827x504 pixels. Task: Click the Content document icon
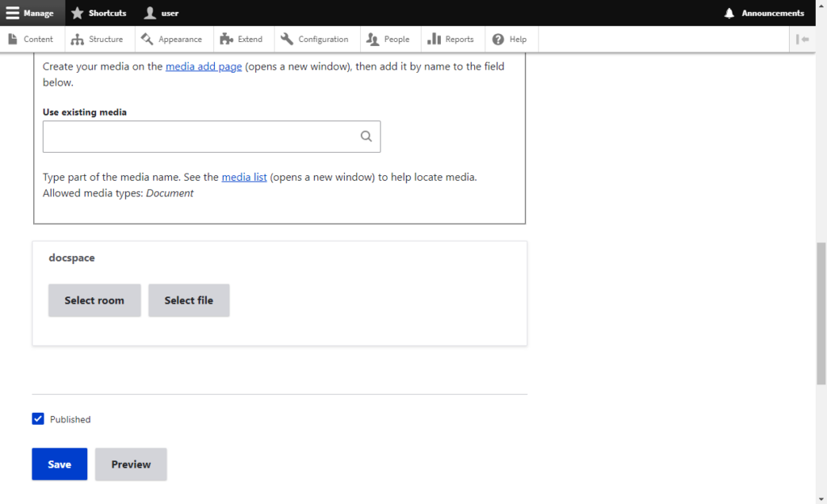click(x=13, y=38)
